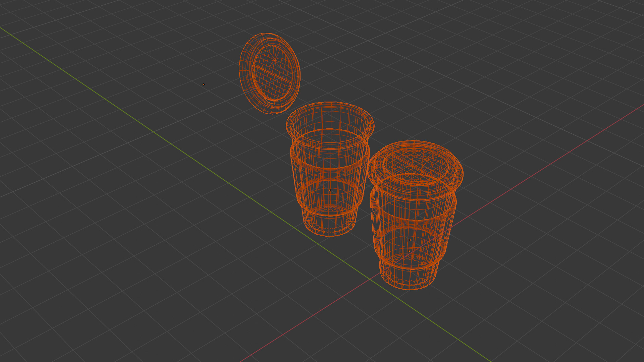Screen dimensions: 644x362
Task: Click the origin dot inside the open cup
Action: 330,190
